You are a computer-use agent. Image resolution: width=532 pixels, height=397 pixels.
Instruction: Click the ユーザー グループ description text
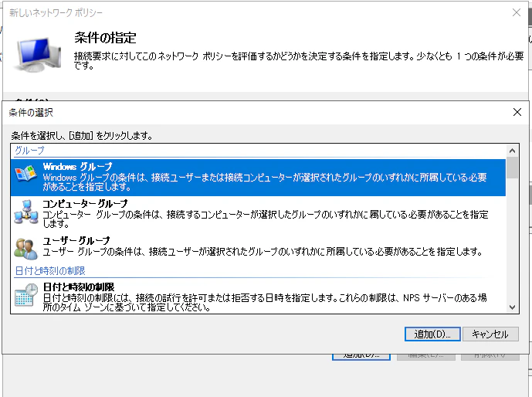(263, 252)
